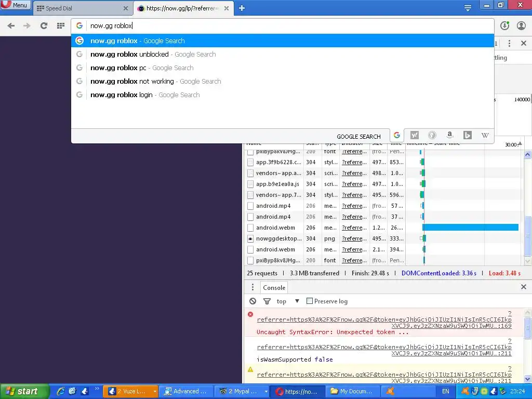Open Console drawer three-dot menu
532x399 pixels.
coord(252,287)
